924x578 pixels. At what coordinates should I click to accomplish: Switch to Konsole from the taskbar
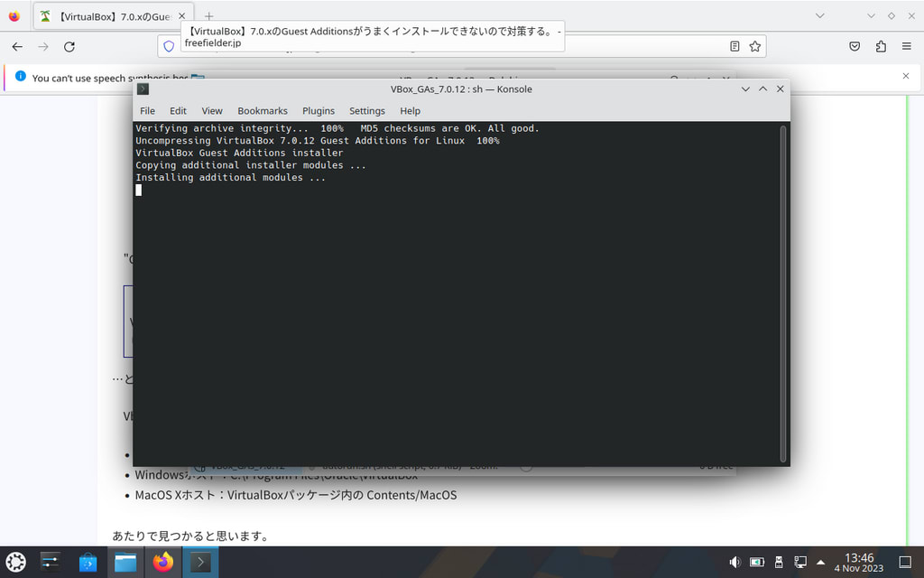click(200, 562)
